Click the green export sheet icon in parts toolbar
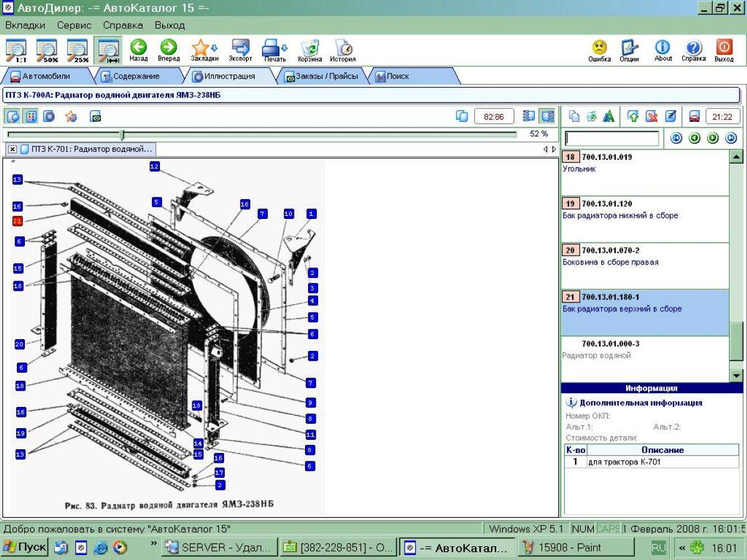 pos(591,116)
